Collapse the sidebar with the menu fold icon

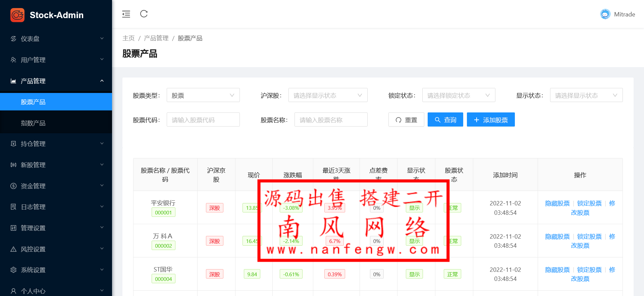click(126, 14)
